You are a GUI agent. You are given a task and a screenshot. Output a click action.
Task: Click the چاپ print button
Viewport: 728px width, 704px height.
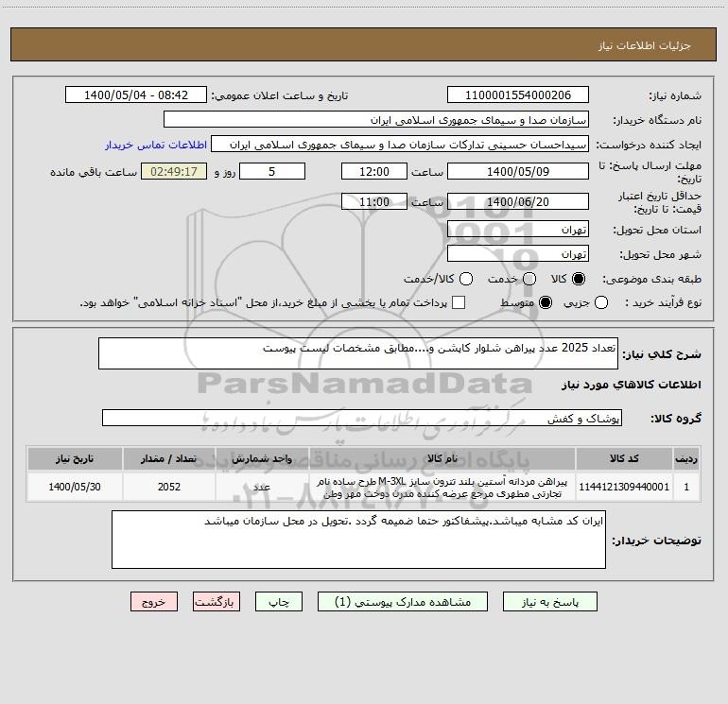click(279, 601)
